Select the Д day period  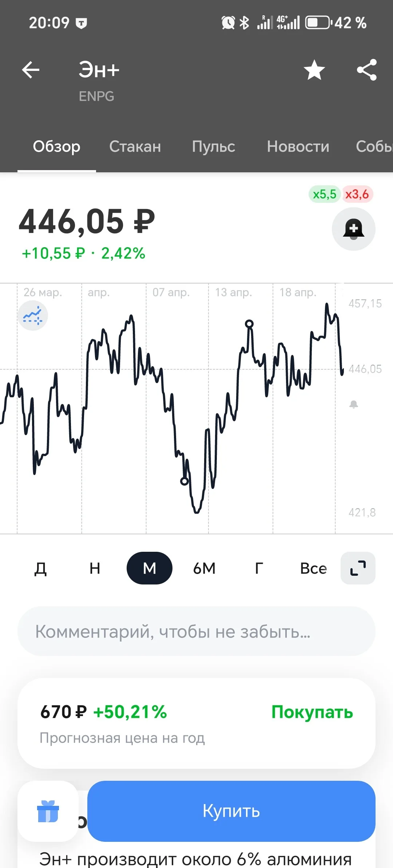tap(40, 568)
